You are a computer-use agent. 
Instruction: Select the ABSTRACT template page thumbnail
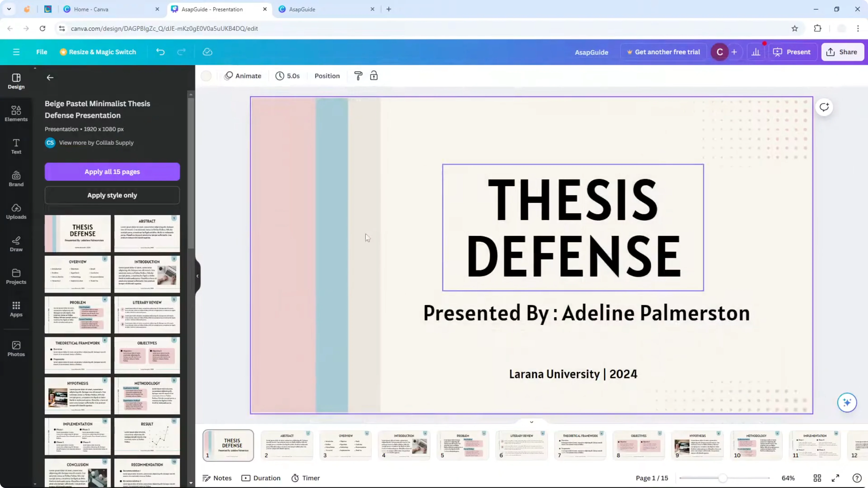pyautogui.click(x=147, y=234)
